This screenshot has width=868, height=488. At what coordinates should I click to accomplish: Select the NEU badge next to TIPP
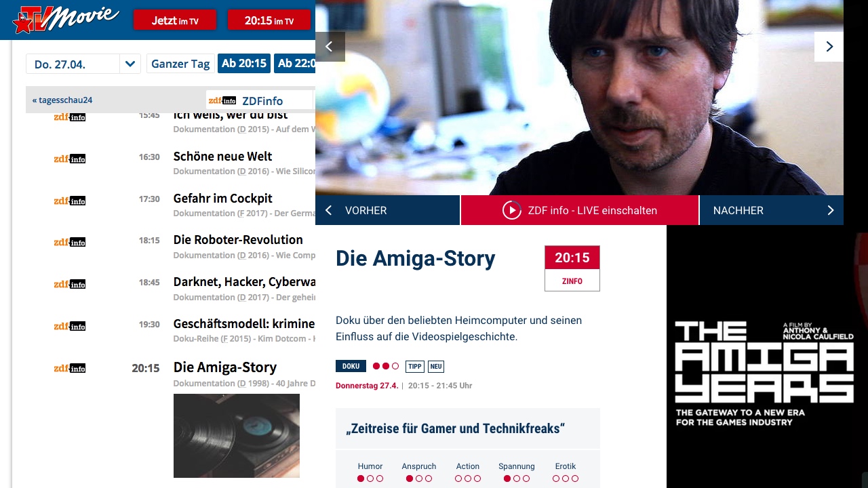tap(435, 366)
